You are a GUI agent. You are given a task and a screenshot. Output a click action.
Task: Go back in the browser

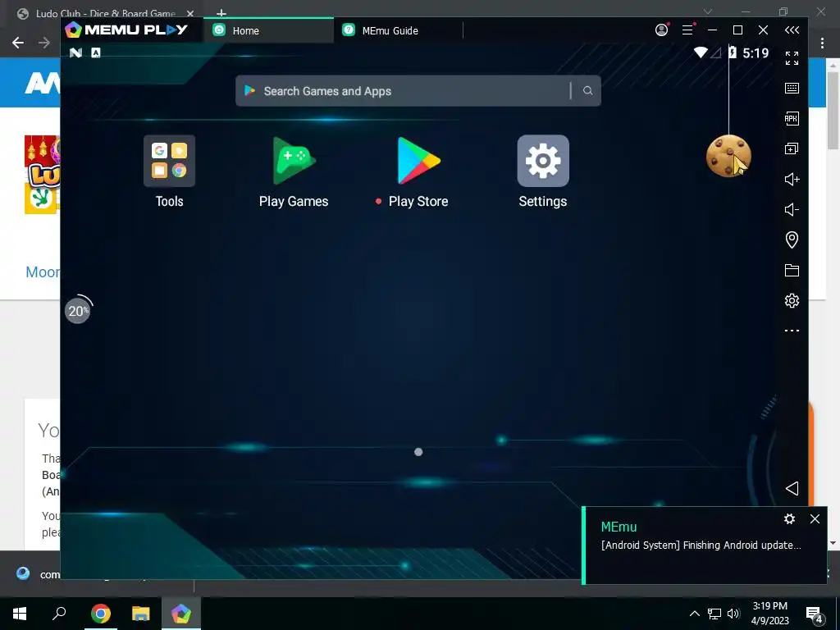18,43
